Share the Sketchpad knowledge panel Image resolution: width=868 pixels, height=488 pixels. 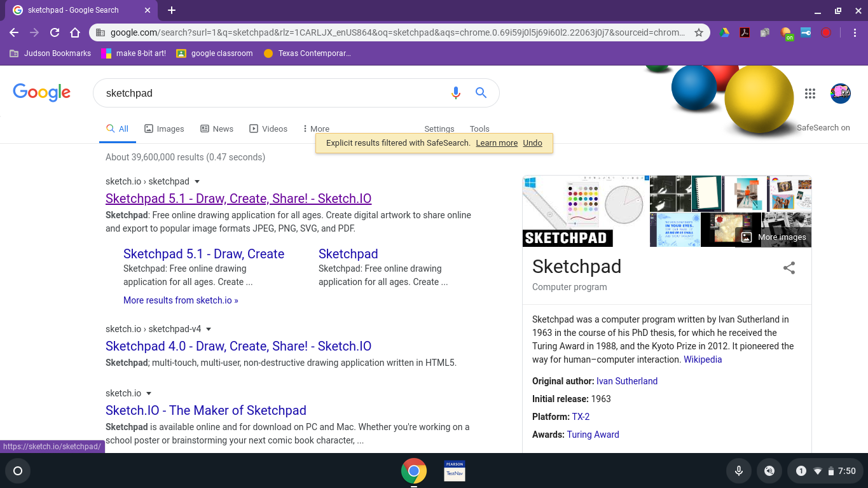click(789, 268)
